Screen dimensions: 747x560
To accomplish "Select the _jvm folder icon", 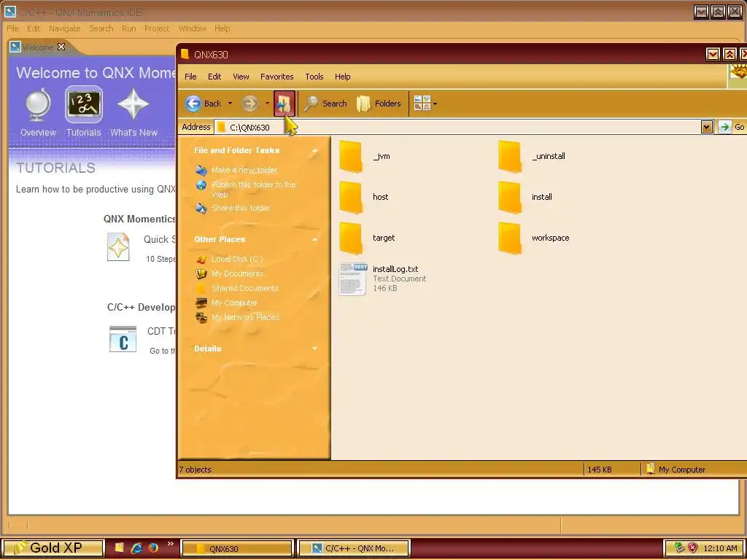I will coord(352,157).
